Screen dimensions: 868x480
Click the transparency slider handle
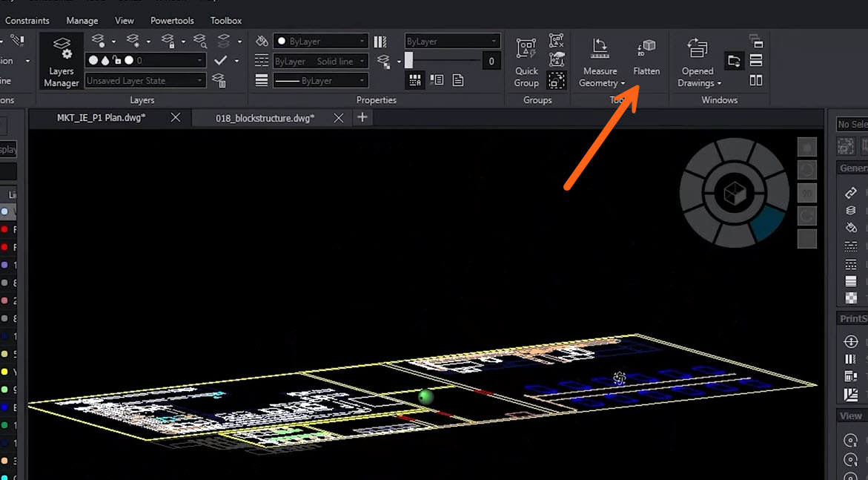coord(408,61)
